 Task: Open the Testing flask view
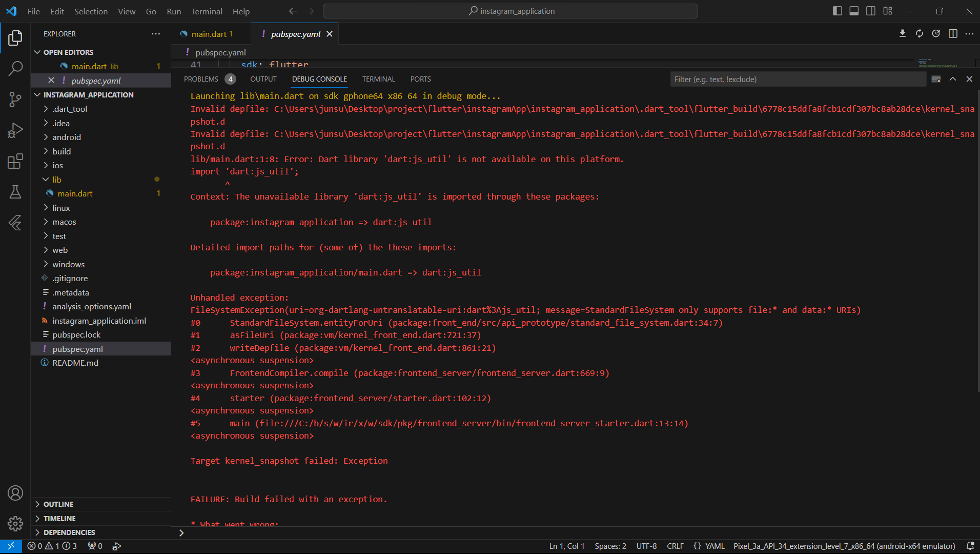pos(15,192)
